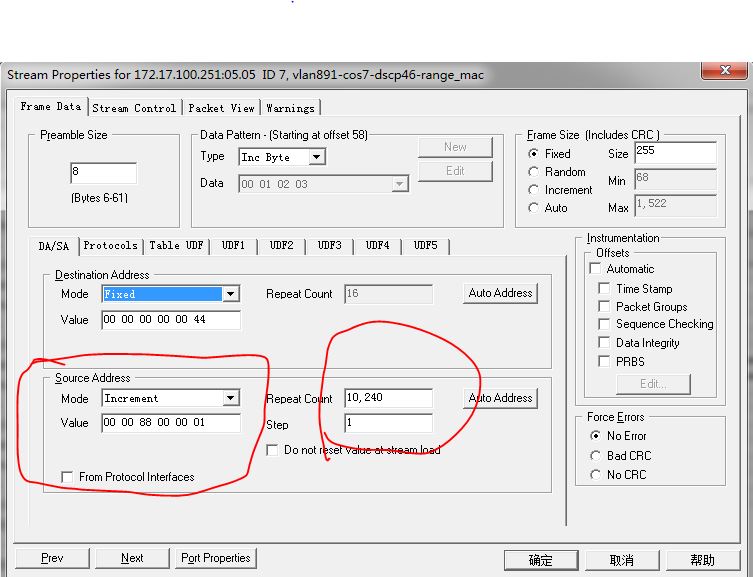Expand the Source Address Mode dropdown

pyautogui.click(x=231, y=398)
